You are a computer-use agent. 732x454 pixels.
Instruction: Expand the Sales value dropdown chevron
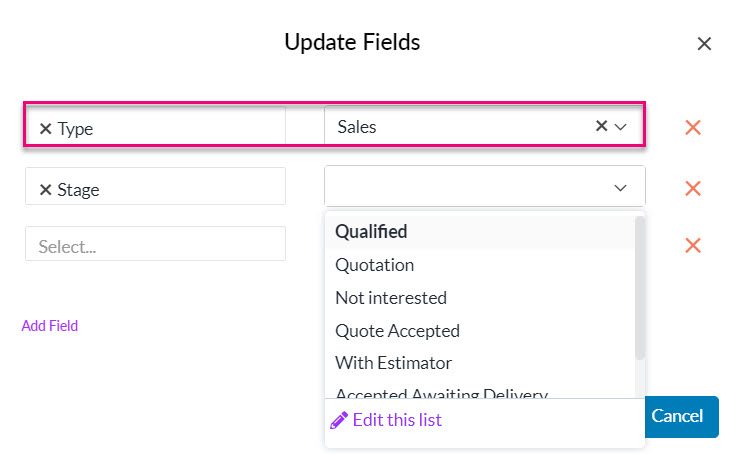[620, 126]
